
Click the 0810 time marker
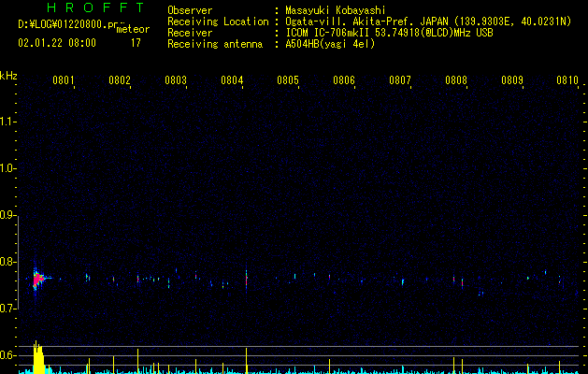pyautogui.click(x=567, y=80)
